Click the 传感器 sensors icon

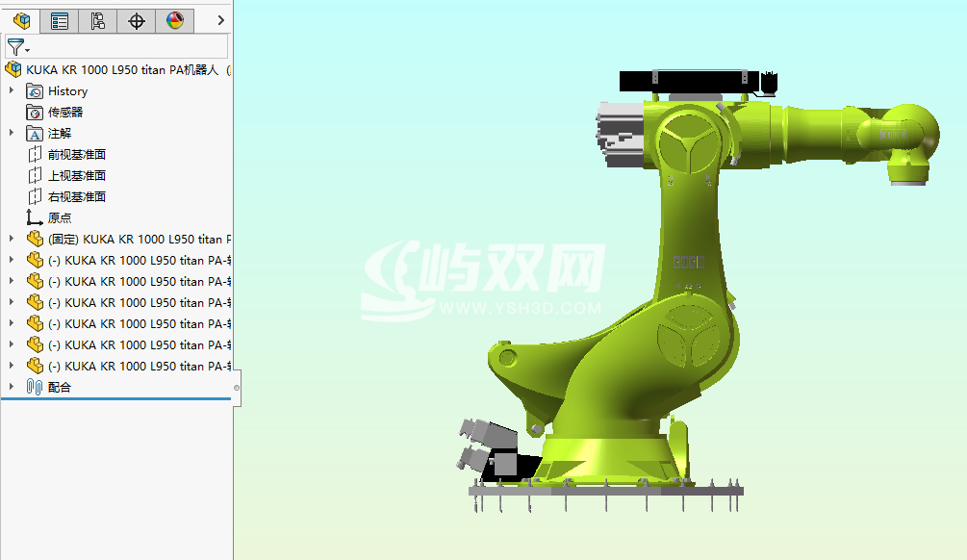pyautogui.click(x=35, y=112)
